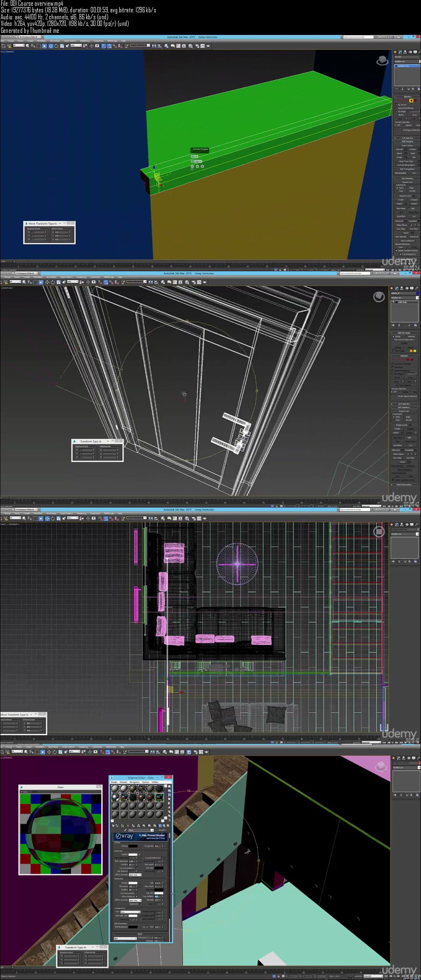Image resolution: width=421 pixels, height=980 pixels.
Task: Click Select by Material icon
Action: click(x=169, y=816)
